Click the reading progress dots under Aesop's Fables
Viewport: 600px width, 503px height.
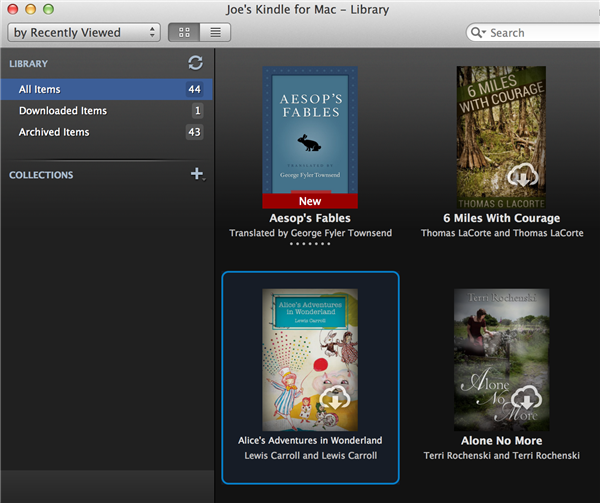tap(310, 244)
